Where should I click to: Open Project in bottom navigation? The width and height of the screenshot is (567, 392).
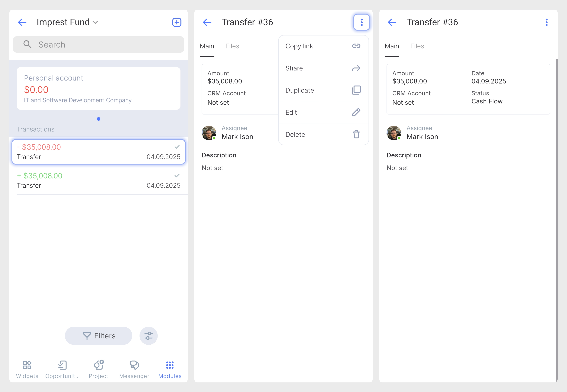point(98,370)
